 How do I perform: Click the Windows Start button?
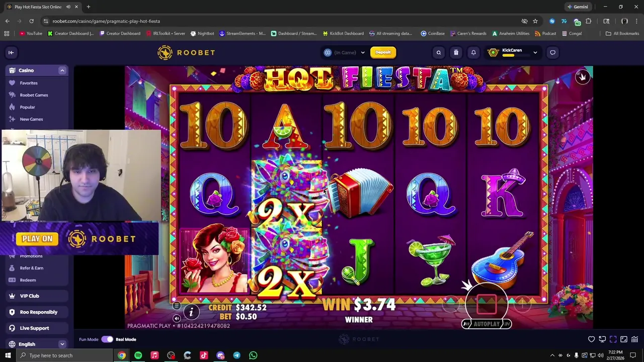(8, 355)
